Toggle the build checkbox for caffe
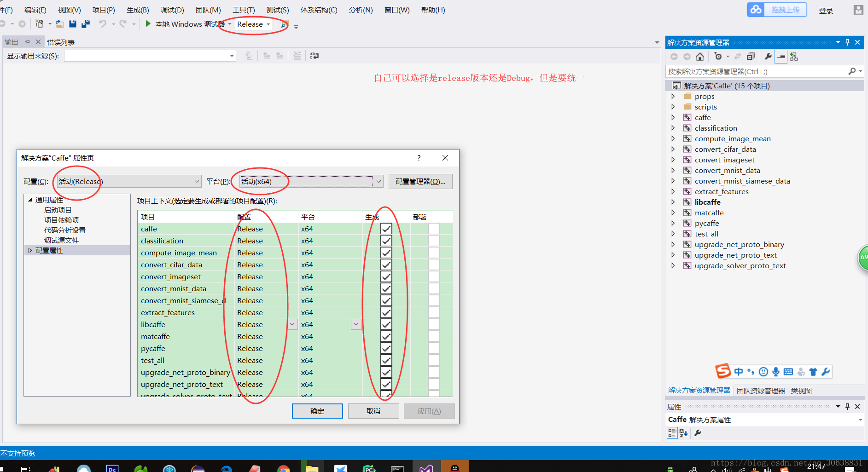The image size is (868, 472). 386,229
